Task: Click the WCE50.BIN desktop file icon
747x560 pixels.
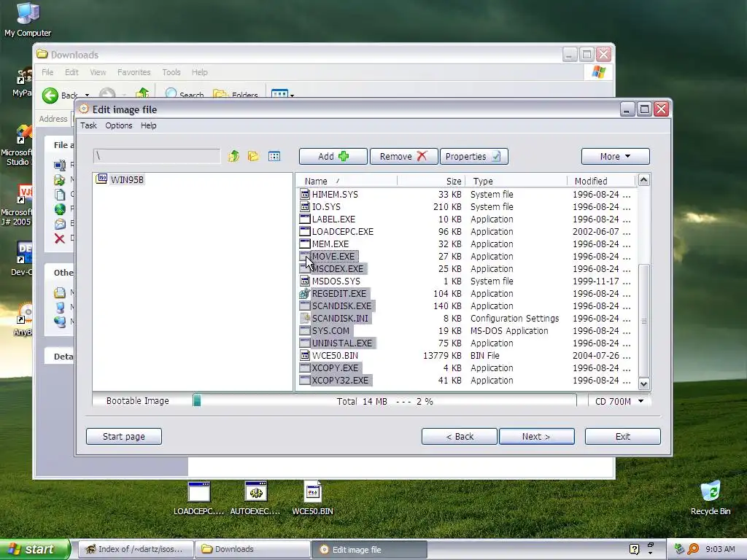Action: [312, 492]
